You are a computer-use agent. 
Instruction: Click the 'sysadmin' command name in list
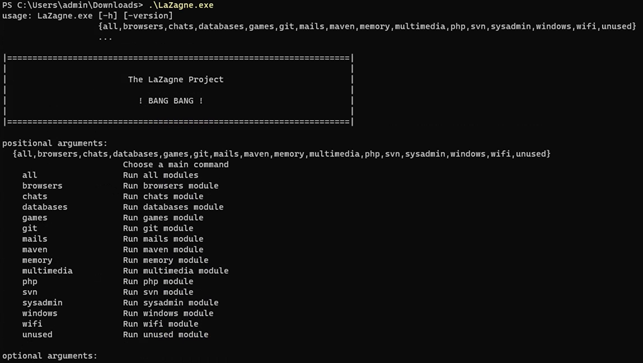tap(42, 303)
